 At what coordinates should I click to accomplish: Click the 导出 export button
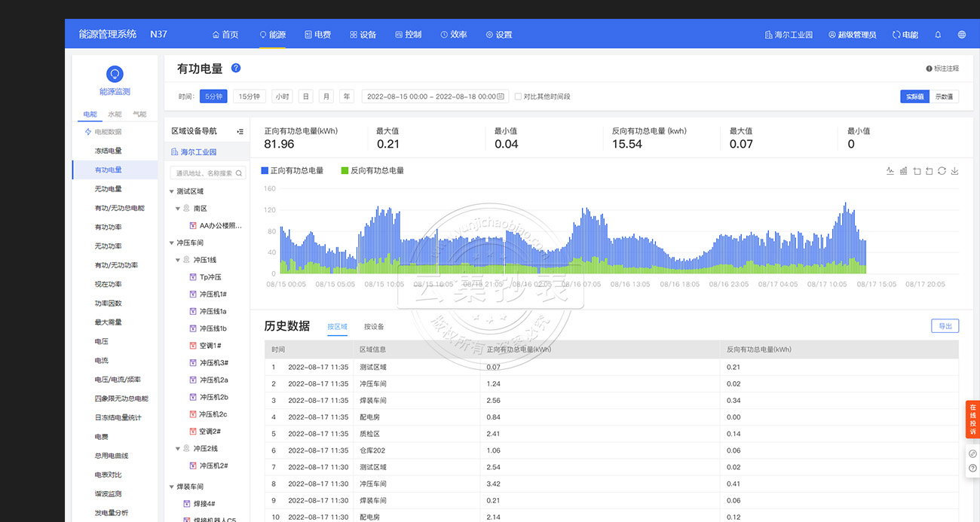[x=945, y=326]
